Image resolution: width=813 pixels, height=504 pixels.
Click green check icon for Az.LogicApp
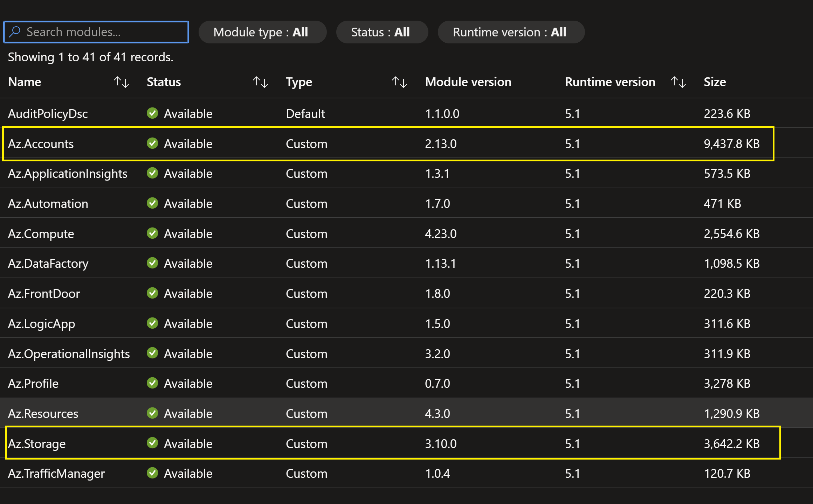[x=152, y=323]
